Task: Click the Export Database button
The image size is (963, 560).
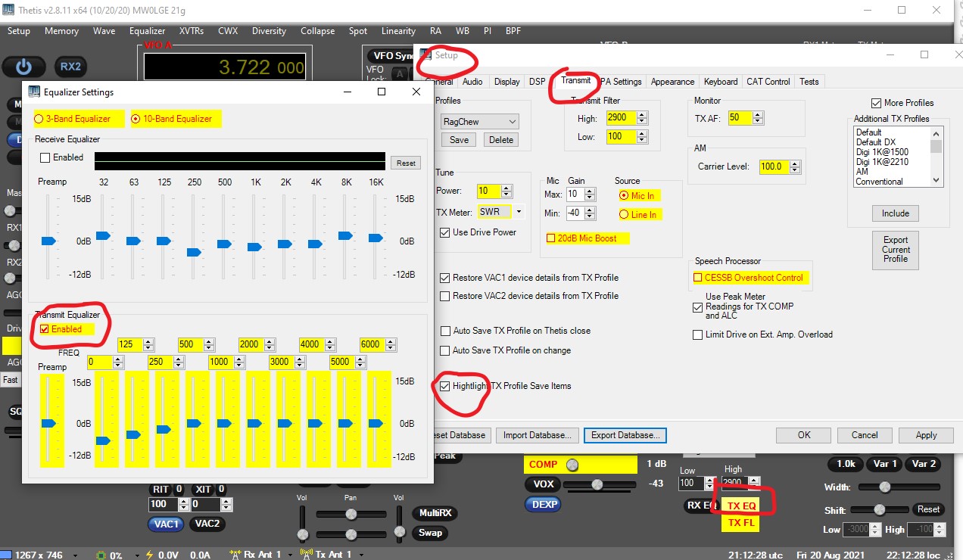Action: pos(625,435)
